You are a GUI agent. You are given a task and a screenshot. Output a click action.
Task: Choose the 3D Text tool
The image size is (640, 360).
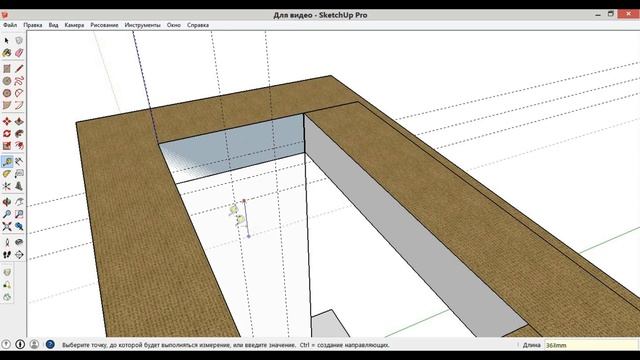click(19, 186)
